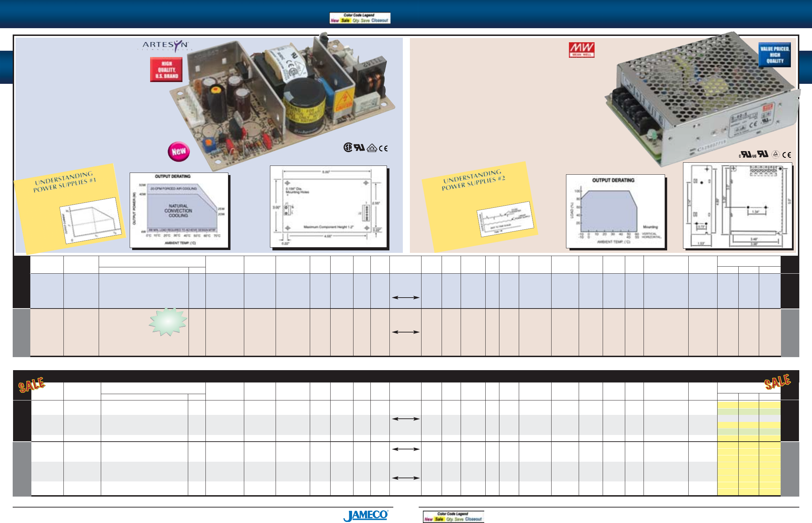Image resolution: width=812 pixels, height=523 pixels.
Task: Click the Artesyn Technologies logo
Action: (x=165, y=46)
